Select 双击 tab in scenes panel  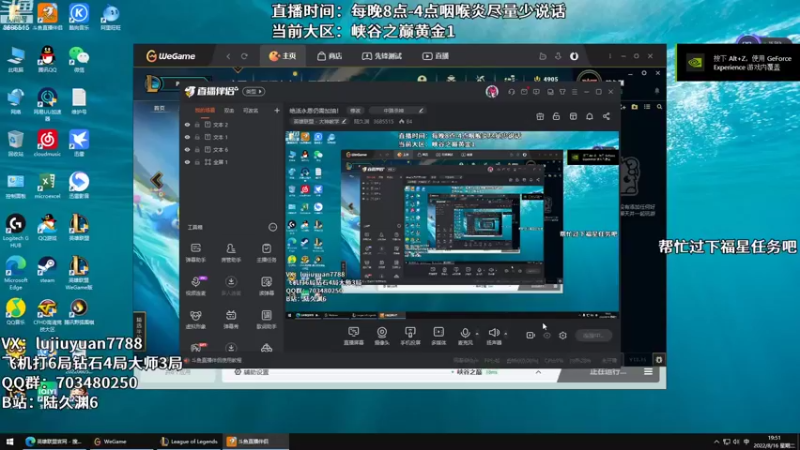(229, 110)
